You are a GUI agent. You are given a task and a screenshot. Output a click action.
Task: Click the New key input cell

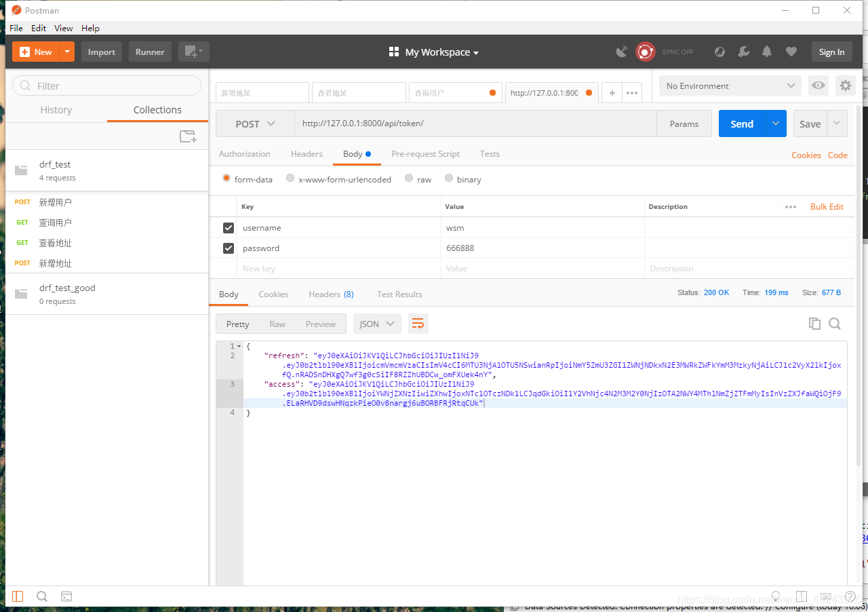338,269
